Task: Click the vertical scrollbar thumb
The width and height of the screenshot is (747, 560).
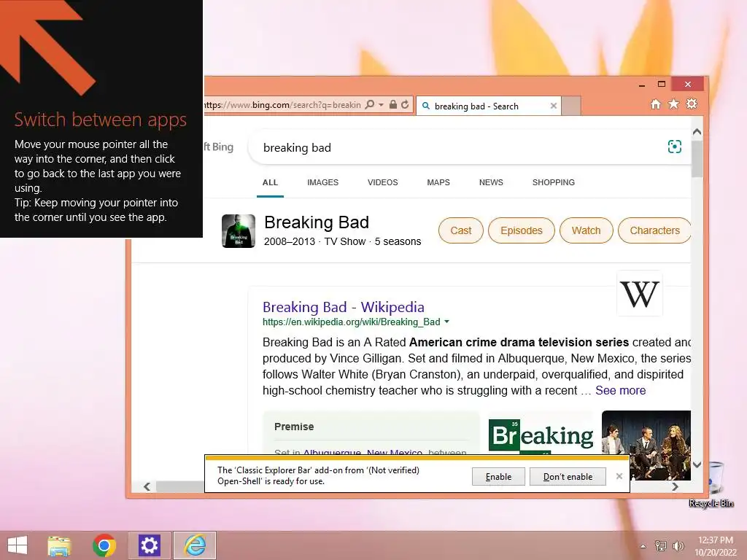Action: coord(697,158)
